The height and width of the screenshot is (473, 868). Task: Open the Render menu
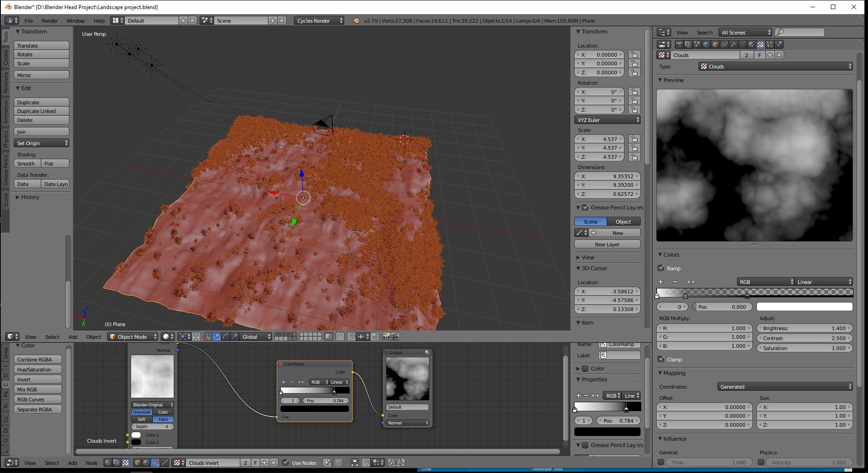coord(49,20)
